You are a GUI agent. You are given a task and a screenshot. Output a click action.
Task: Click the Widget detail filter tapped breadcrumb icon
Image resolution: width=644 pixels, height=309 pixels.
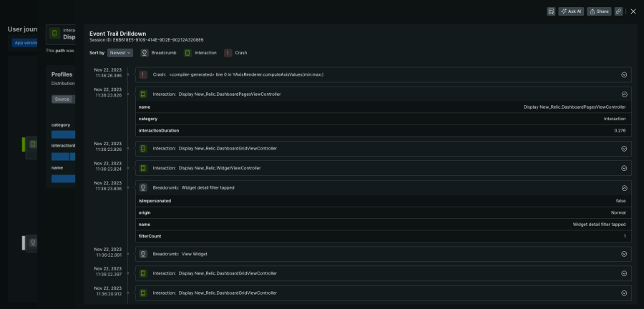coord(144,187)
